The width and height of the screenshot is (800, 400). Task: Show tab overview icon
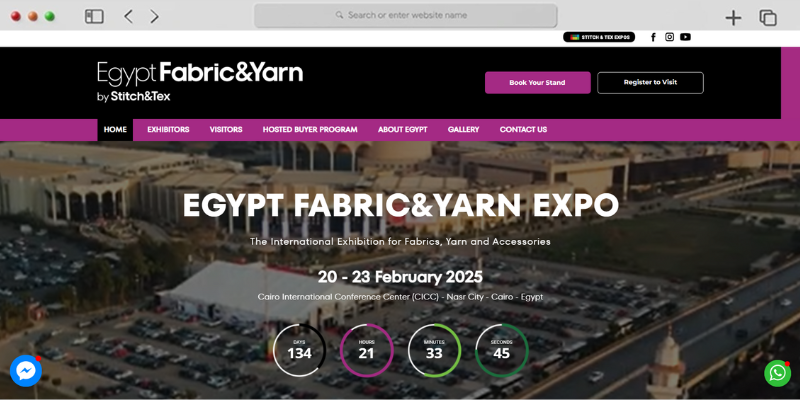(x=768, y=18)
